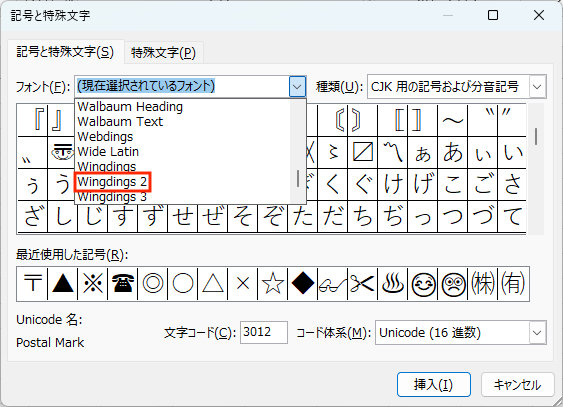Switch to 特殊文字(P) tab
The height and width of the screenshot is (407, 563).
coord(163,53)
